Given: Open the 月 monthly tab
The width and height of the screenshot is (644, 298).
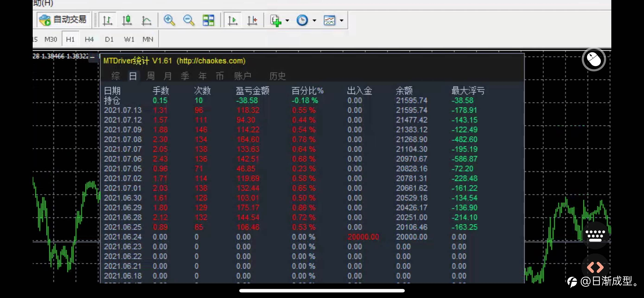Looking at the screenshot, I should point(168,76).
